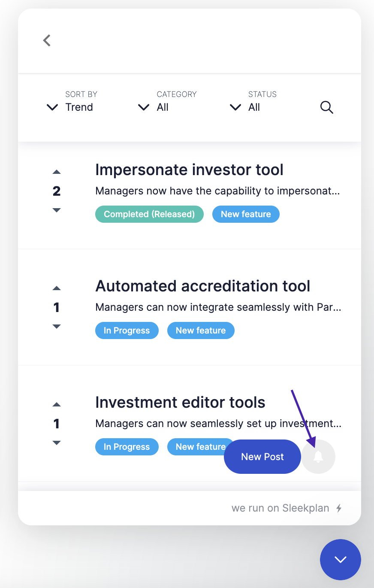Downvote Automated accreditation tool post
This screenshot has width=374, height=588.
click(57, 327)
